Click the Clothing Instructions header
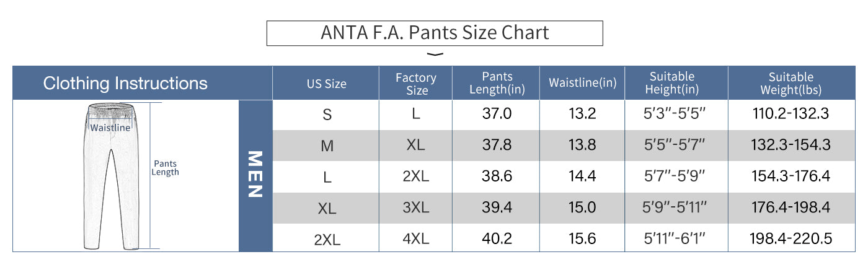 (125, 83)
